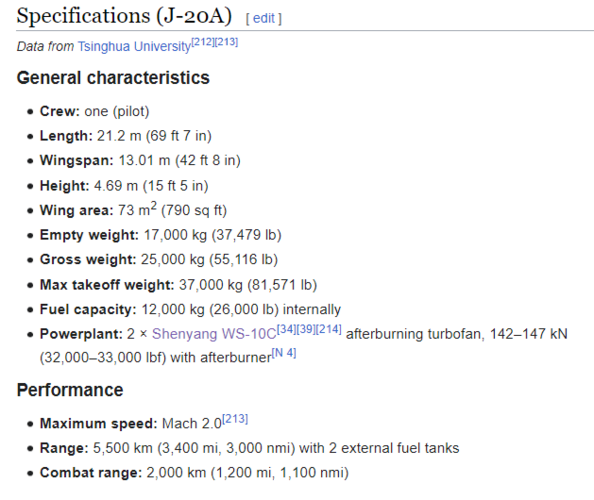
Task: Click the edit link beside Specifications heading
Action: 264,18
